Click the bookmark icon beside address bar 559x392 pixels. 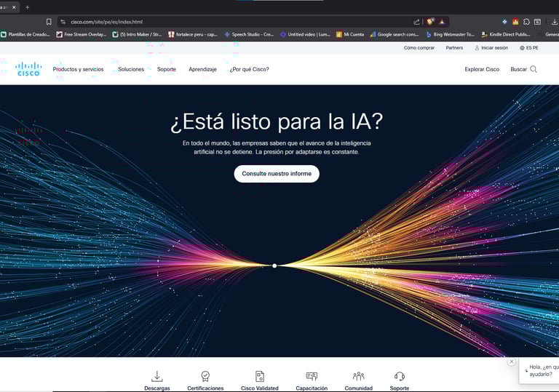click(49, 22)
